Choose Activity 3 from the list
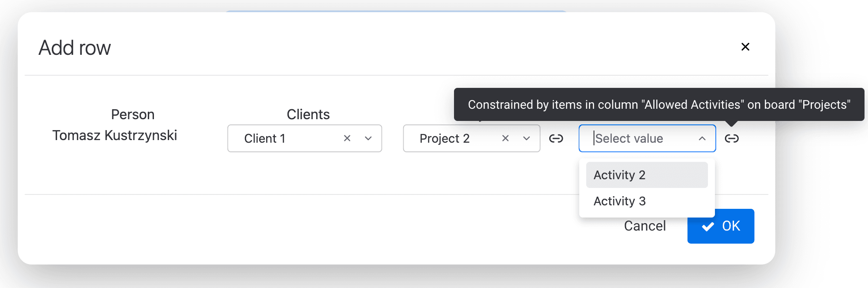The height and width of the screenshot is (288, 868). [x=647, y=201]
